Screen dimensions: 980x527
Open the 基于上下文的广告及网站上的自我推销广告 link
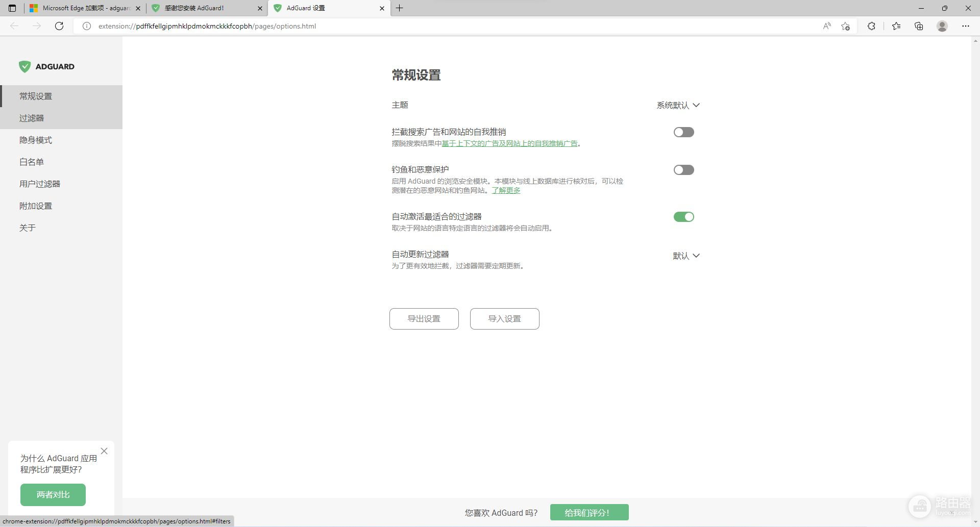point(510,143)
